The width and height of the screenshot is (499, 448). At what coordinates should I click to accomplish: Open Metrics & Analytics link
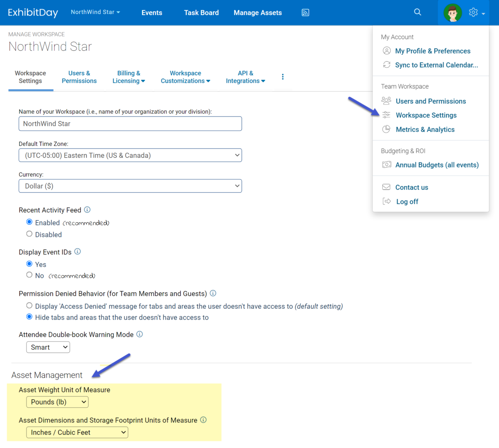pos(425,130)
